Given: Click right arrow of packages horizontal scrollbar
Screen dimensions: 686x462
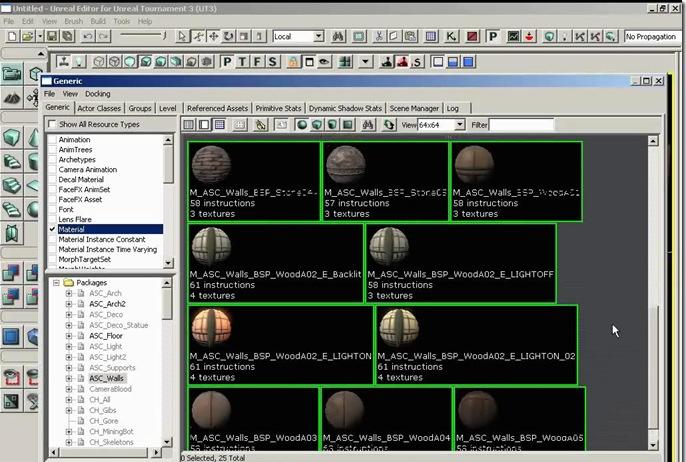Looking at the screenshot, I should click(157, 452).
